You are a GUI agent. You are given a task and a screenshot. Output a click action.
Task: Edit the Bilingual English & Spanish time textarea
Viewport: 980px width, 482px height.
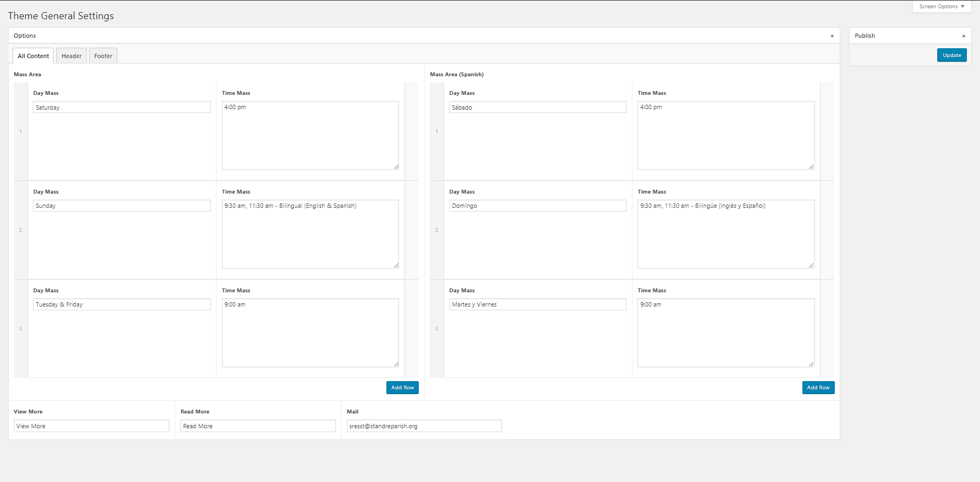click(x=310, y=234)
